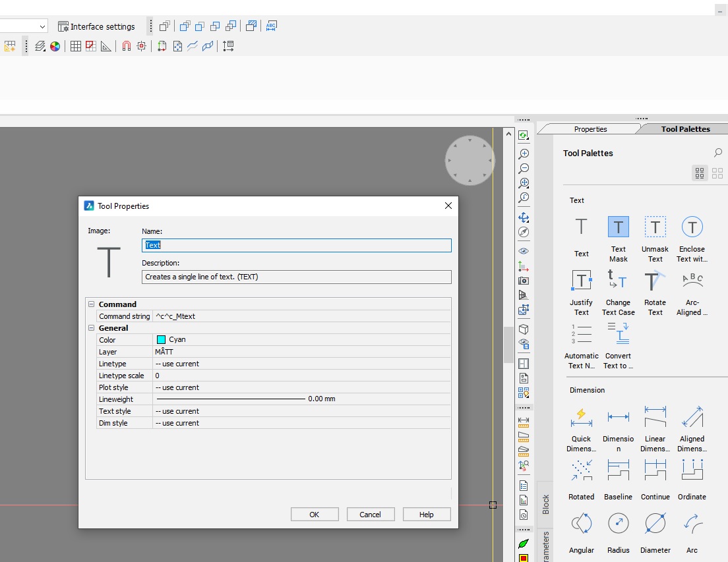Open the dropdown left of Interface settings
Viewport: 728px width, 562px height.
point(42,26)
